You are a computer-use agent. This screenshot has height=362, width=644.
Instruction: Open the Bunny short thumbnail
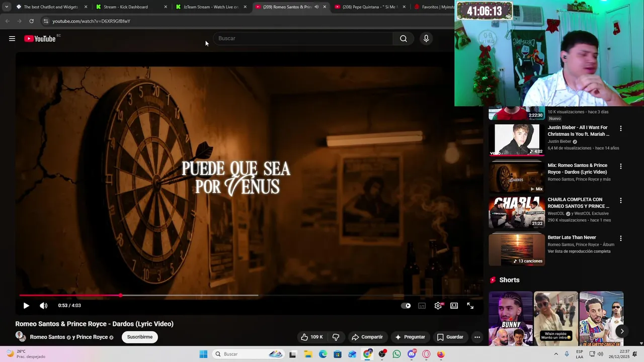511,318
